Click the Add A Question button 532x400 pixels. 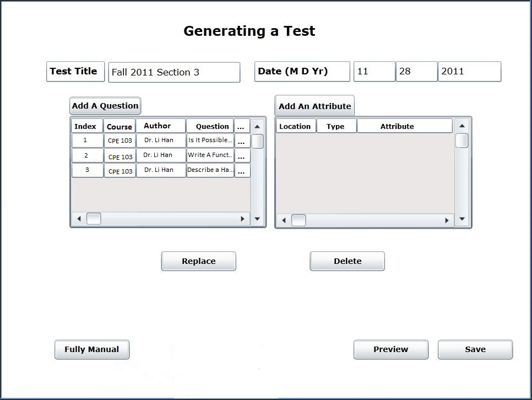[105, 106]
